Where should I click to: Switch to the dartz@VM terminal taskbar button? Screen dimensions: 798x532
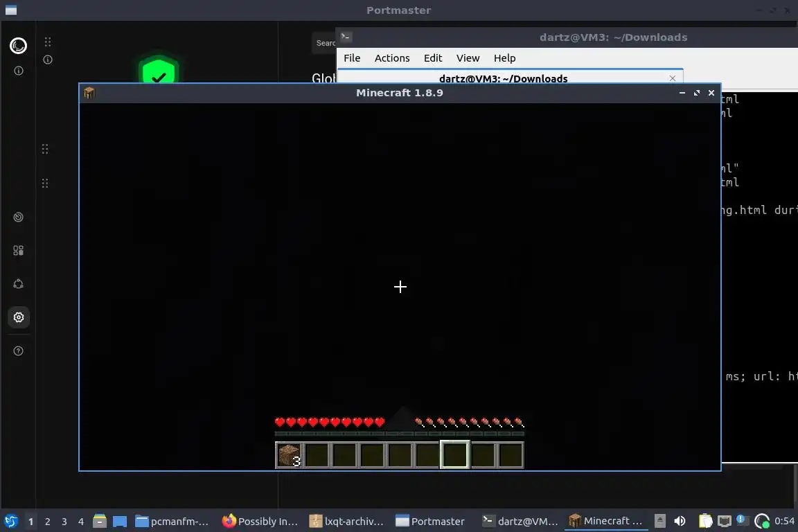pyautogui.click(x=520, y=522)
